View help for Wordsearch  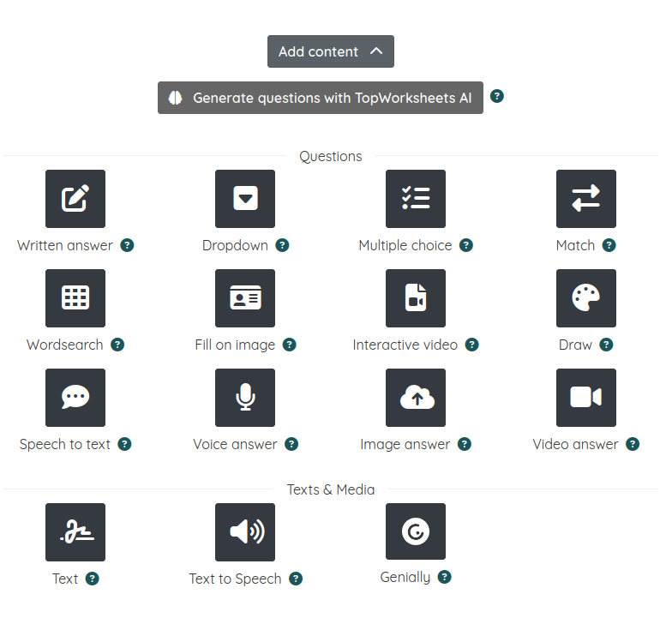coord(117,345)
